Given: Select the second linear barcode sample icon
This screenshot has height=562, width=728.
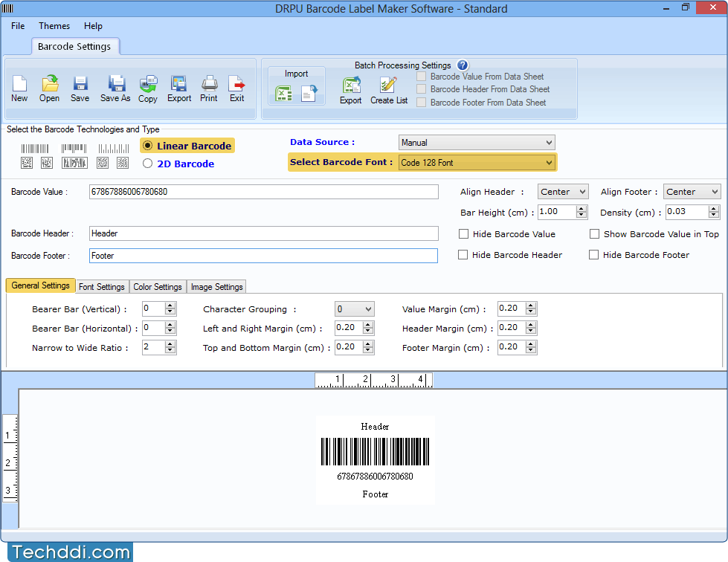Looking at the screenshot, I should coord(74,149).
